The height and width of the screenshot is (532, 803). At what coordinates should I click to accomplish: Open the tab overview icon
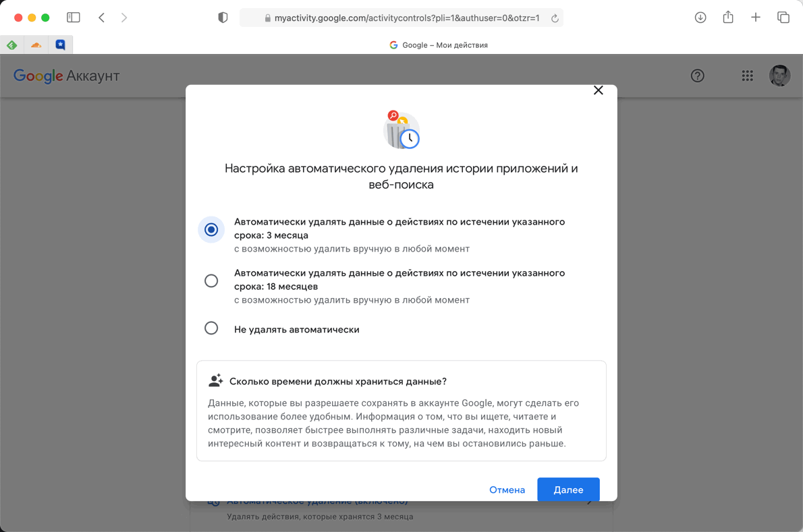coord(783,17)
